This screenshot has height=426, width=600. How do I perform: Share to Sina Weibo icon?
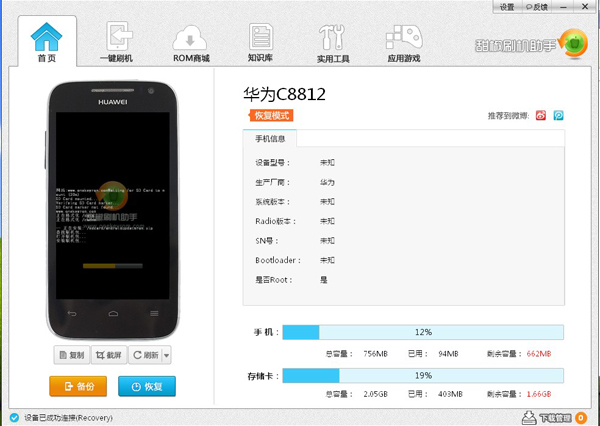541,115
